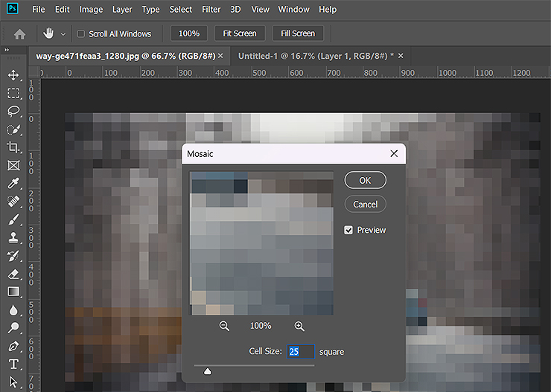The width and height of the screenshot is (551, 392).
Task: Click the Cell Size slider handle
Action: (208, 371)
